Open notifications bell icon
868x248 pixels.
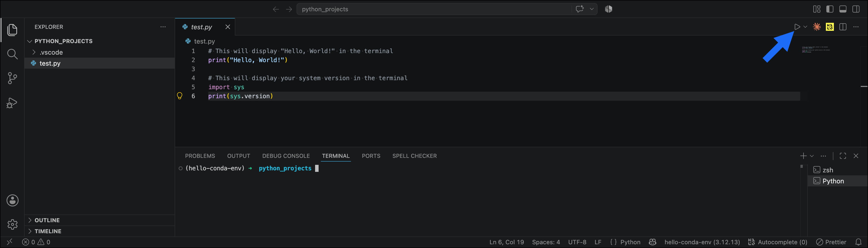tap(858, 242)
